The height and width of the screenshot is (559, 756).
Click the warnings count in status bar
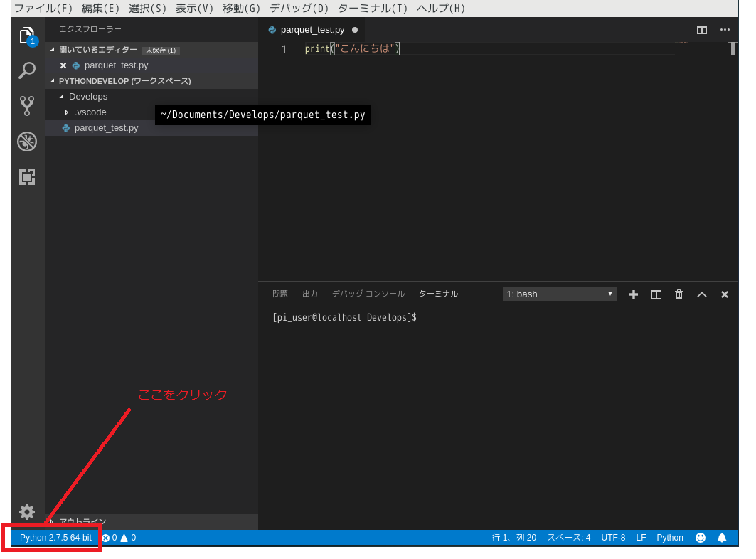coord(128,538)
